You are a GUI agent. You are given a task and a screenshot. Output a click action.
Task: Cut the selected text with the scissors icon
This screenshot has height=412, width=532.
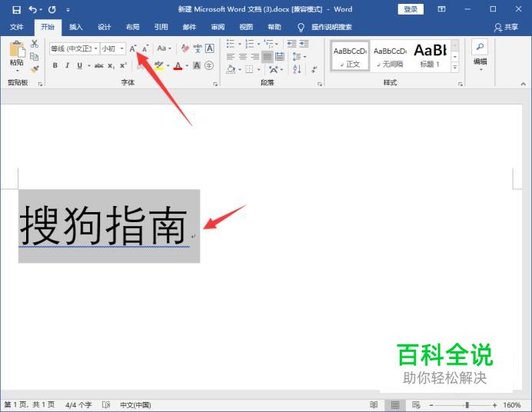35,44
